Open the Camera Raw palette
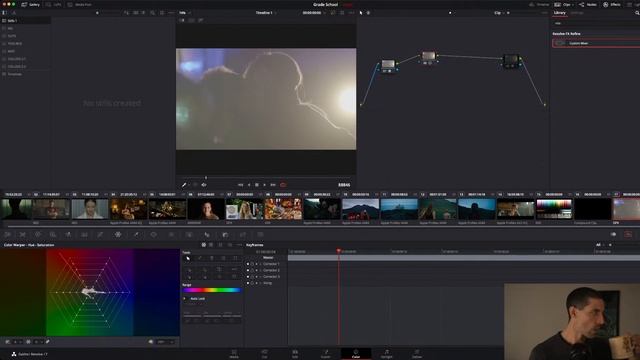 point(7,235)
